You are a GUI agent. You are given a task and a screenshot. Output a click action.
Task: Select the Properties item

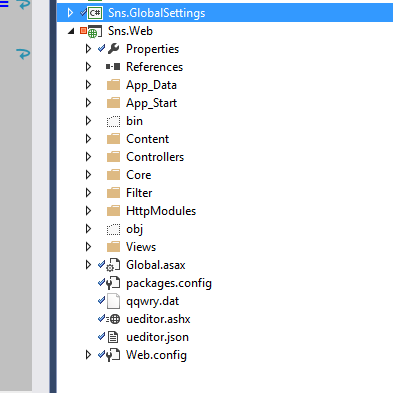pos(152,49)
